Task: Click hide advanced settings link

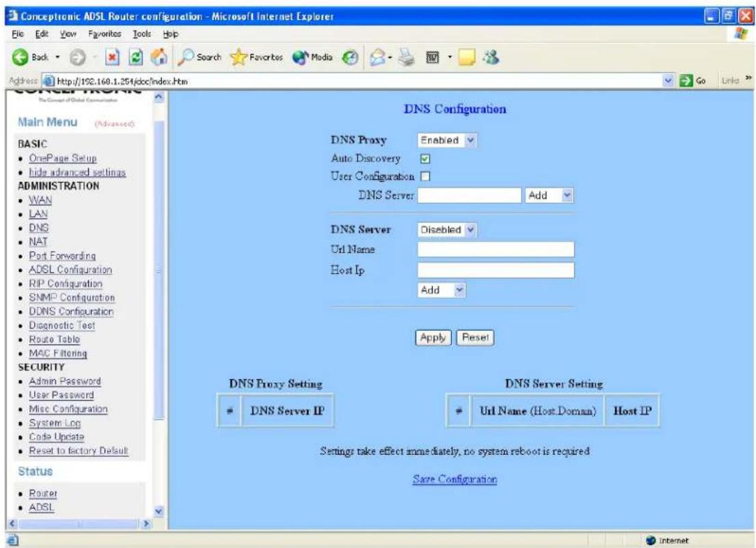Action: [x=77, y=172]
